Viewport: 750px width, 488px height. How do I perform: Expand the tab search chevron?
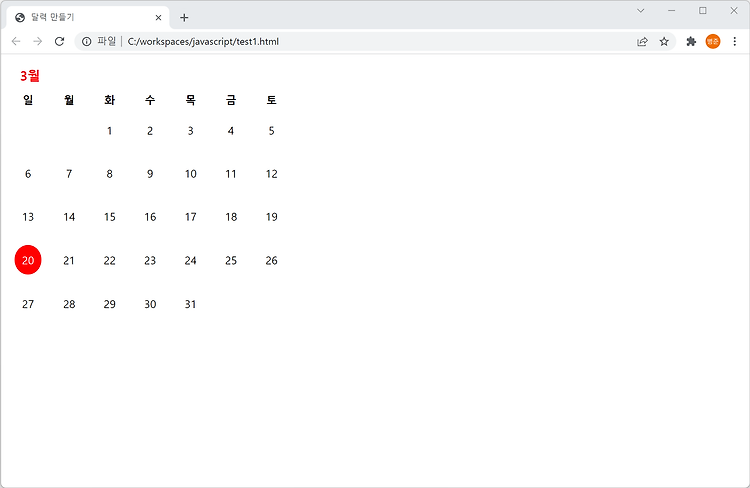point(640,11)
